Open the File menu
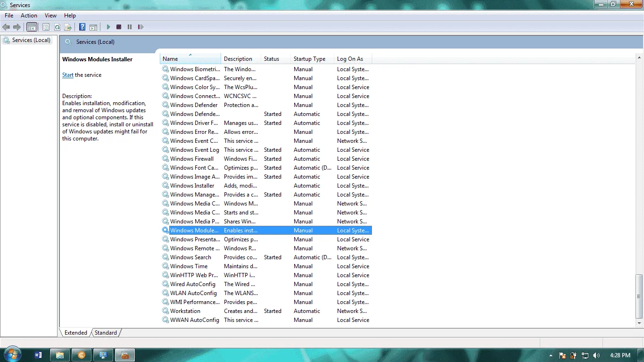 (9, 16)
